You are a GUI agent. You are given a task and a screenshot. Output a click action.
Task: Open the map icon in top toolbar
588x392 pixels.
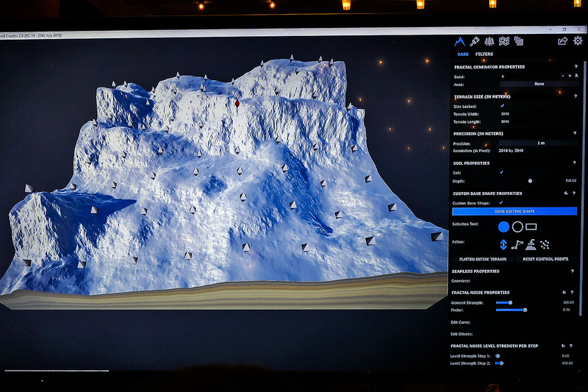point(504,41)
